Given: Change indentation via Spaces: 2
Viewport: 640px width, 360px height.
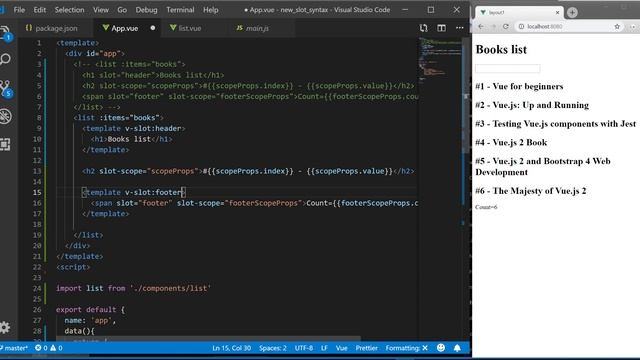Looking at the screenshot, I should pyautogui.click(x=273, y=348).
